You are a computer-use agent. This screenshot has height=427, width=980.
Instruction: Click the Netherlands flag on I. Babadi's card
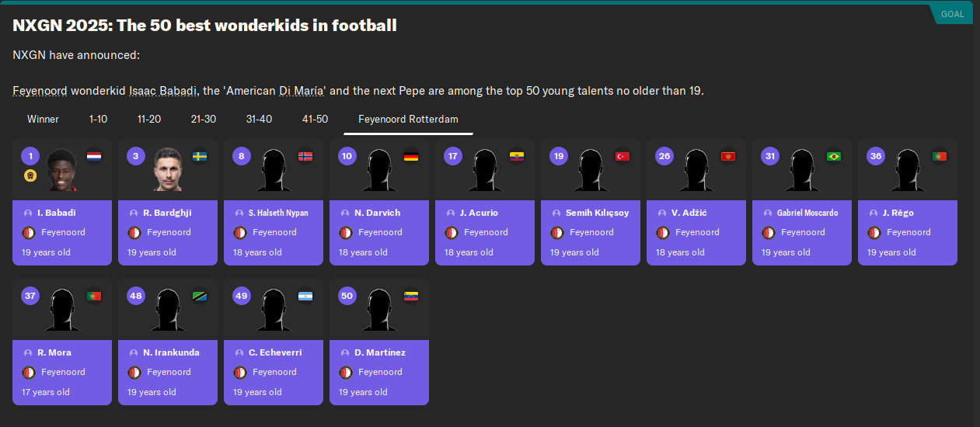pos(94,156)
